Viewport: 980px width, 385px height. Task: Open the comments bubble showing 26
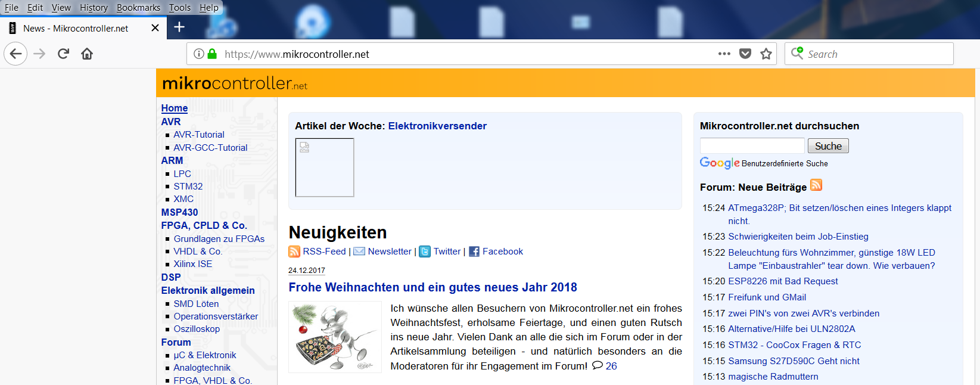(598, 366)
